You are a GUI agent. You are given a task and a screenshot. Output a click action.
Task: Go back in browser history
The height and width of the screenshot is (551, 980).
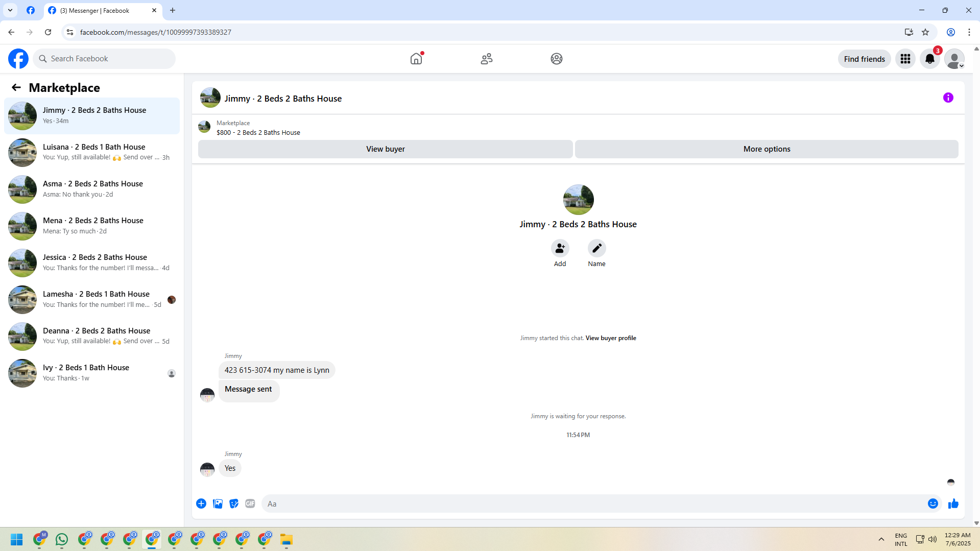[x=11, y=32]
